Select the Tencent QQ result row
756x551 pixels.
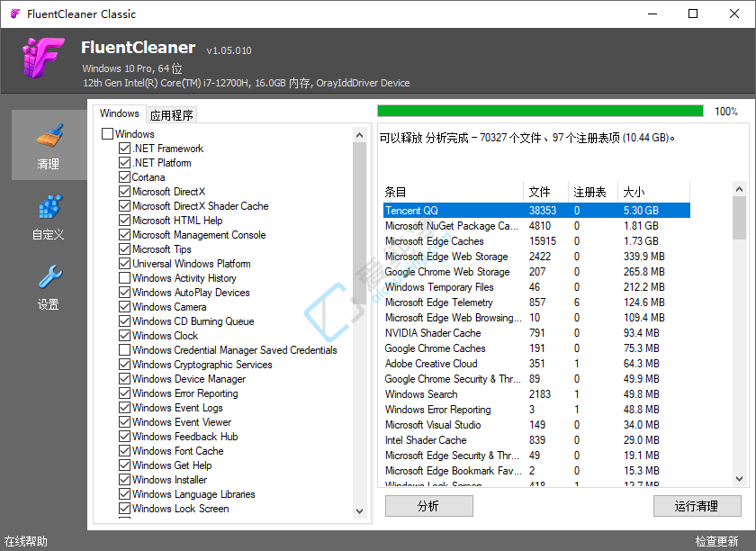point(536,211)
